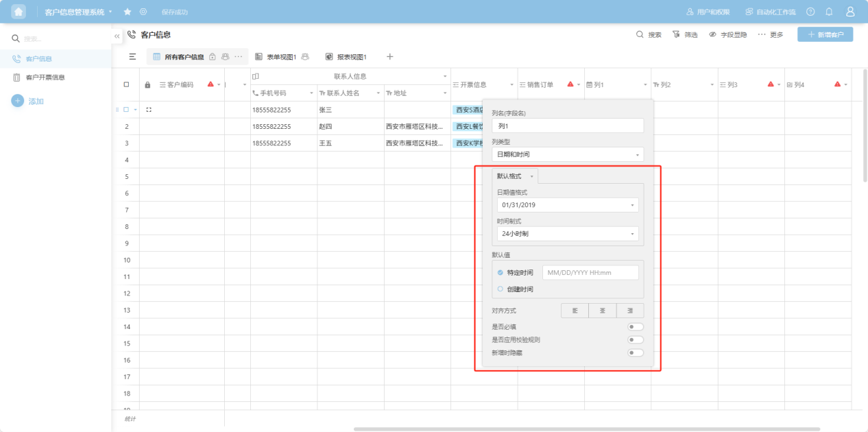Image resolution: width=868 pixels, height=432 pixels.
Task: Toggle the 是否必填 switch
Action: (636, 326)
